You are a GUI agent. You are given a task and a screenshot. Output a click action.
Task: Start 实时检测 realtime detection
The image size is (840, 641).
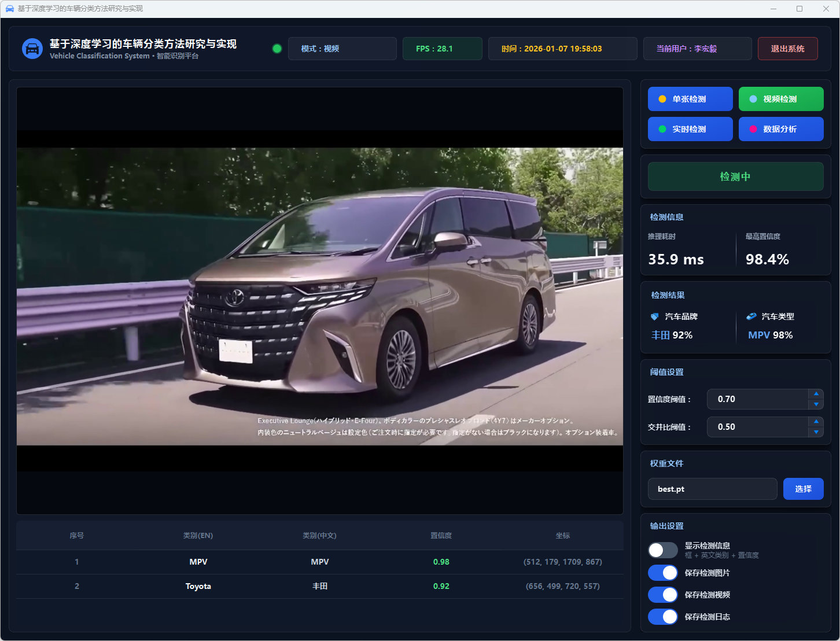690,129
